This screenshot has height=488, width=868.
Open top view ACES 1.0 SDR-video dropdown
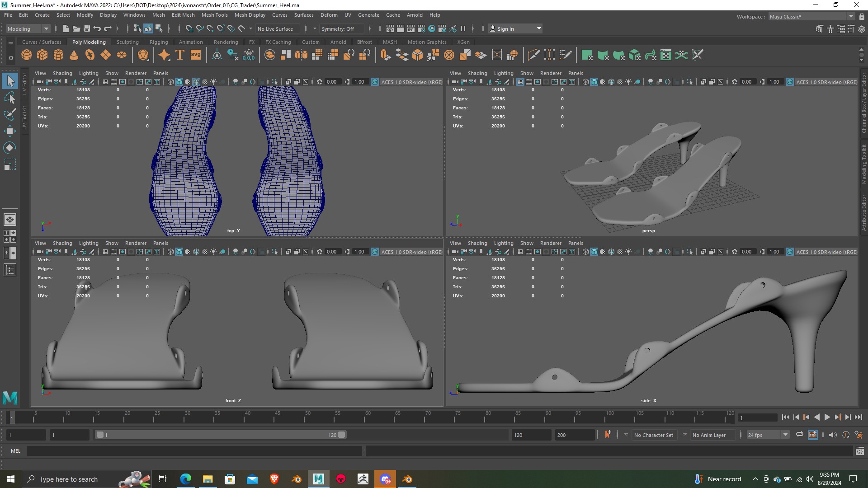tap(411, 82)
